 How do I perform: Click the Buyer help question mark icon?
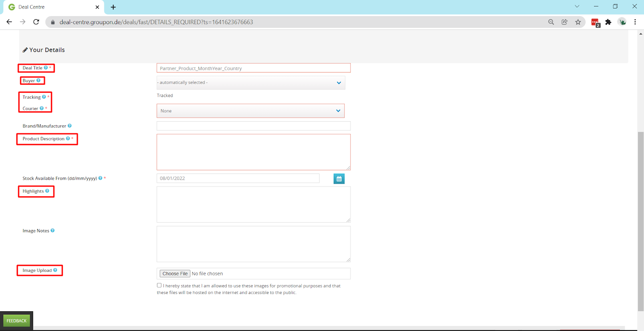click(39, 81)
